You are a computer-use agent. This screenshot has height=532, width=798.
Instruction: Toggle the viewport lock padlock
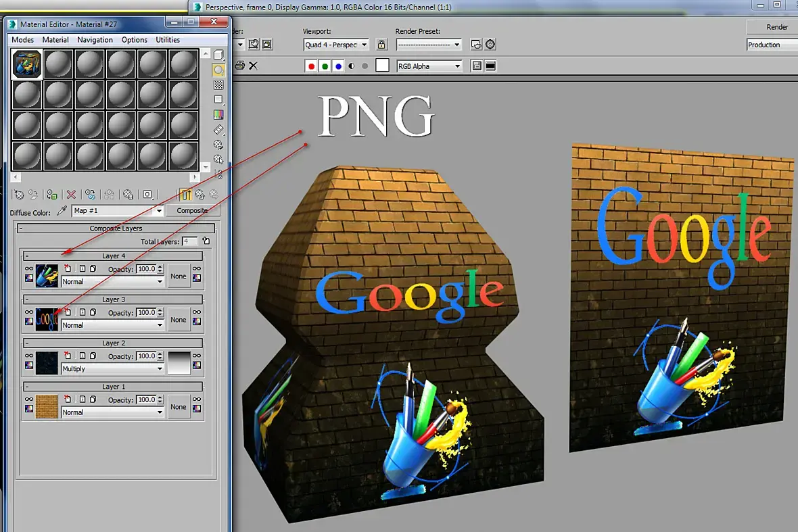pos(381,44)
